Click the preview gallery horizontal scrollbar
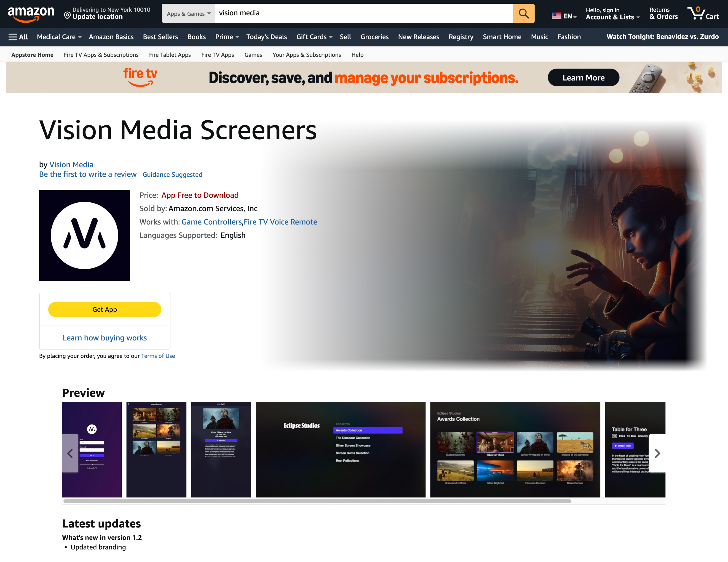 317,501
